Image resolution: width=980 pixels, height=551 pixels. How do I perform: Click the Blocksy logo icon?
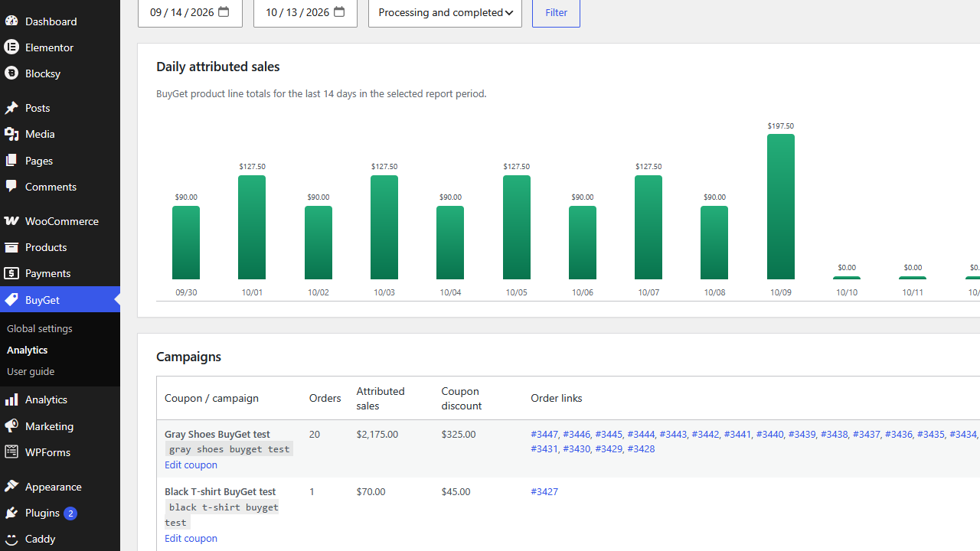click(11, 73)
